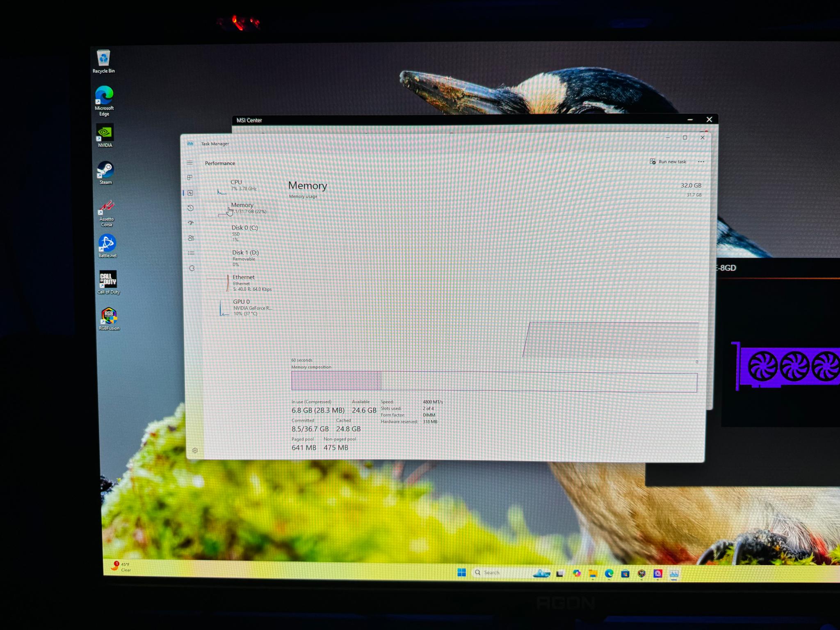Click the '6.8 GB (28.3 MB)' in-use value

[x=318, y=410]
